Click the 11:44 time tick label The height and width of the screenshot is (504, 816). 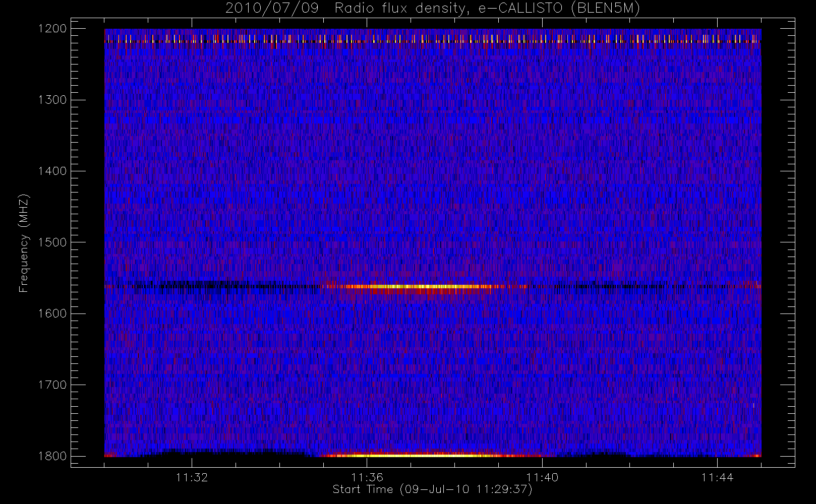click(717, 477)
